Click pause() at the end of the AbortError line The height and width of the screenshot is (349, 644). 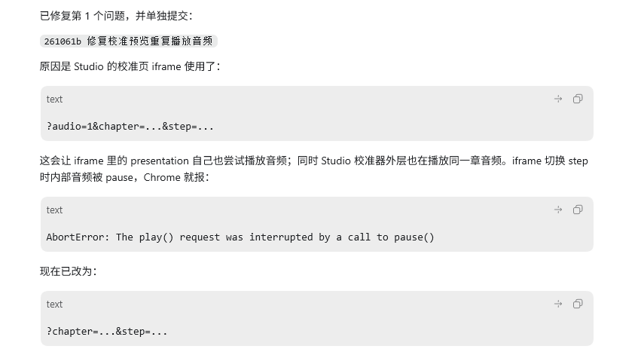click(x=414, y=237)
